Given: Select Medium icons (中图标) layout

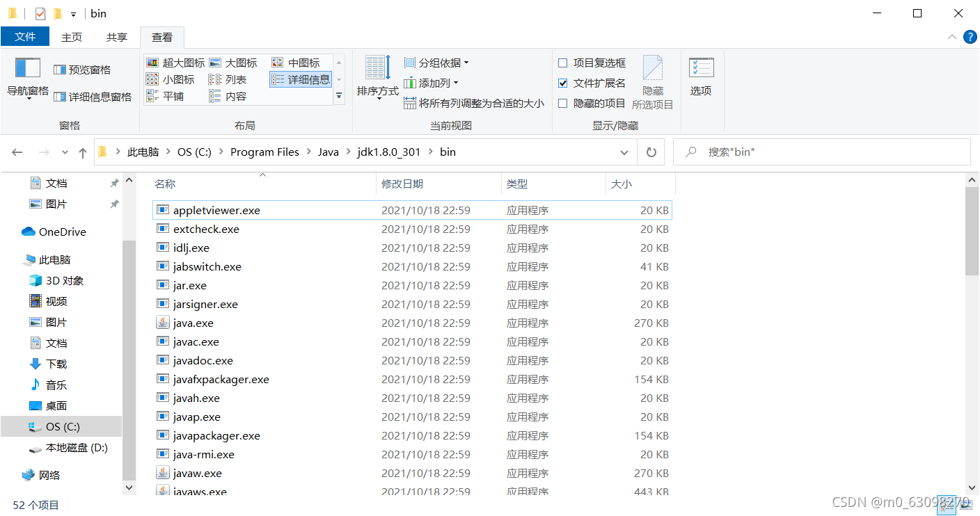Looking at the screenshot, I should click(x=296, y=63).
